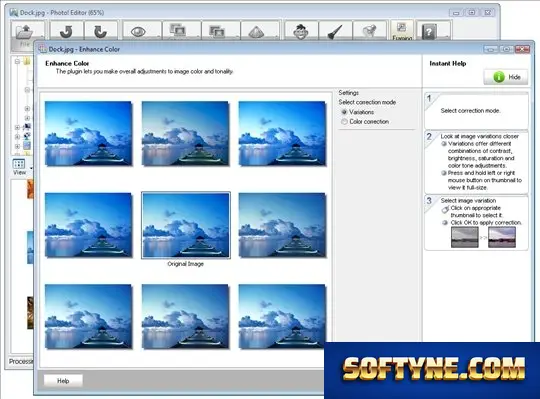Hide the Instant Help panel

click(x=506, y=77)
